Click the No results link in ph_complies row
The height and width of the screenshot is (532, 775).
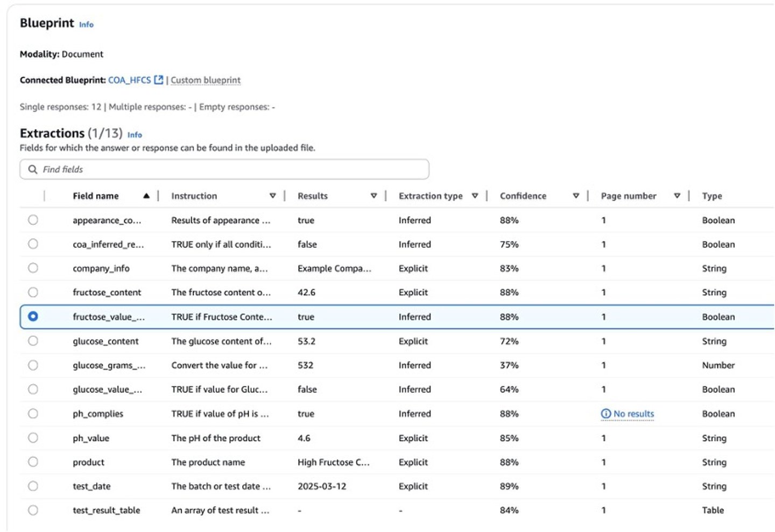click(x=633, y=414)
